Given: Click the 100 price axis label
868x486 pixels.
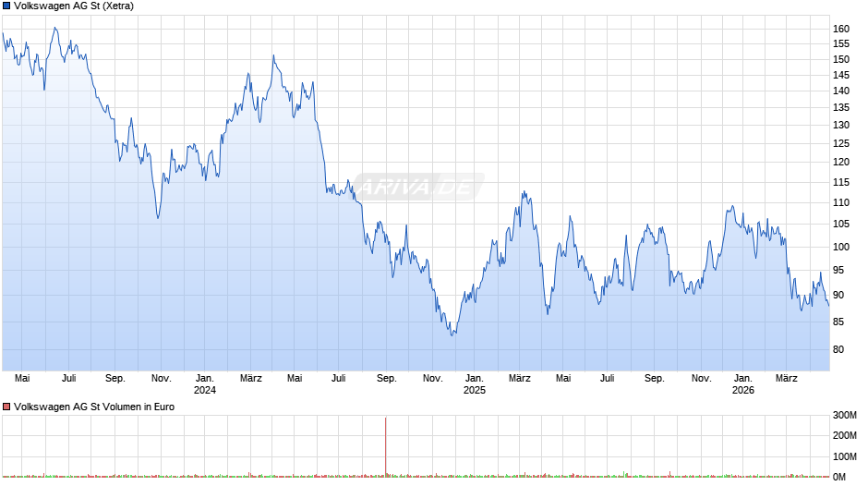Looking at the screenshot, I should point(841,247).
